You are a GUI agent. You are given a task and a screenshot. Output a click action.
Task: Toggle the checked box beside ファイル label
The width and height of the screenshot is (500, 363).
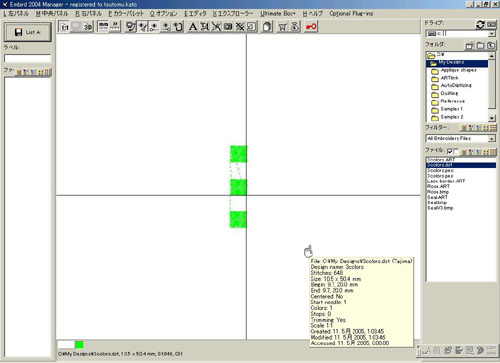(450, 151)
